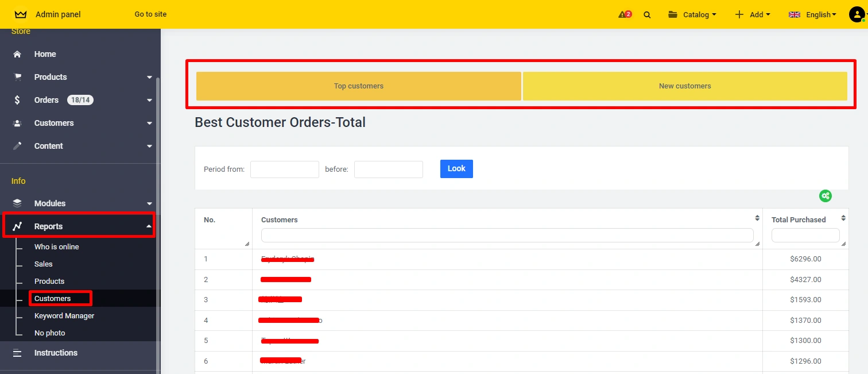
Task: Open the alerts notification icon
Action: click(x=624, y=14)
